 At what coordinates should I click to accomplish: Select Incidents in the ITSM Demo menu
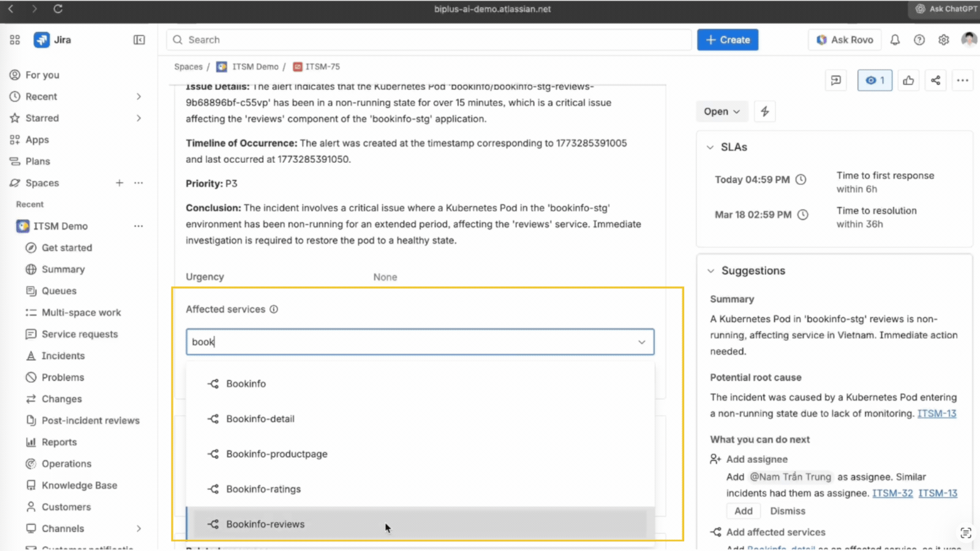63,356
